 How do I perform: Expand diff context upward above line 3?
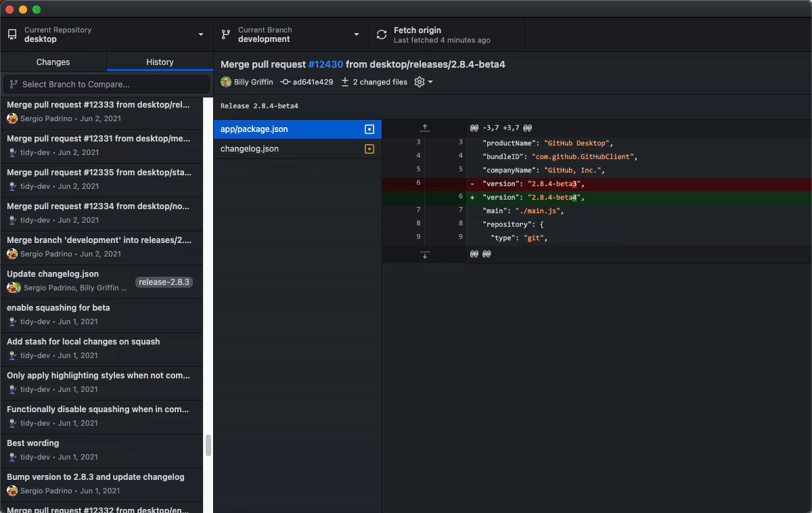click(x=424, y=127)
